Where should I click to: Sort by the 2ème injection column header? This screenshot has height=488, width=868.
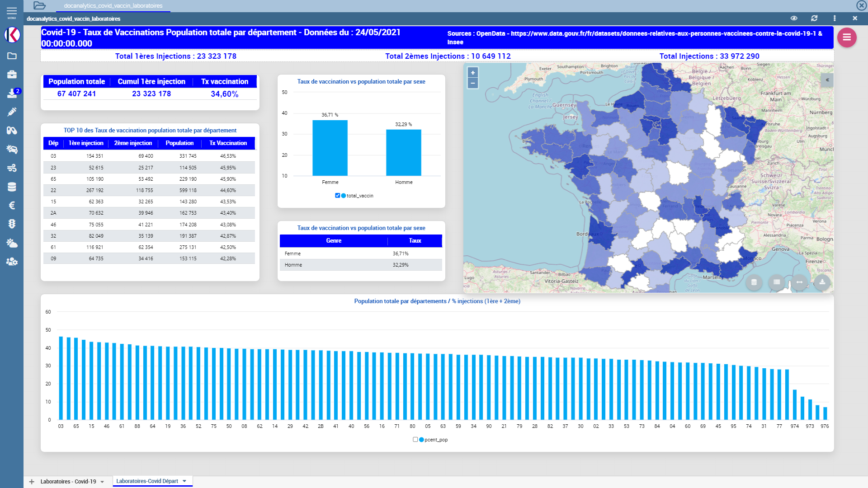click(x=133, y=143)
